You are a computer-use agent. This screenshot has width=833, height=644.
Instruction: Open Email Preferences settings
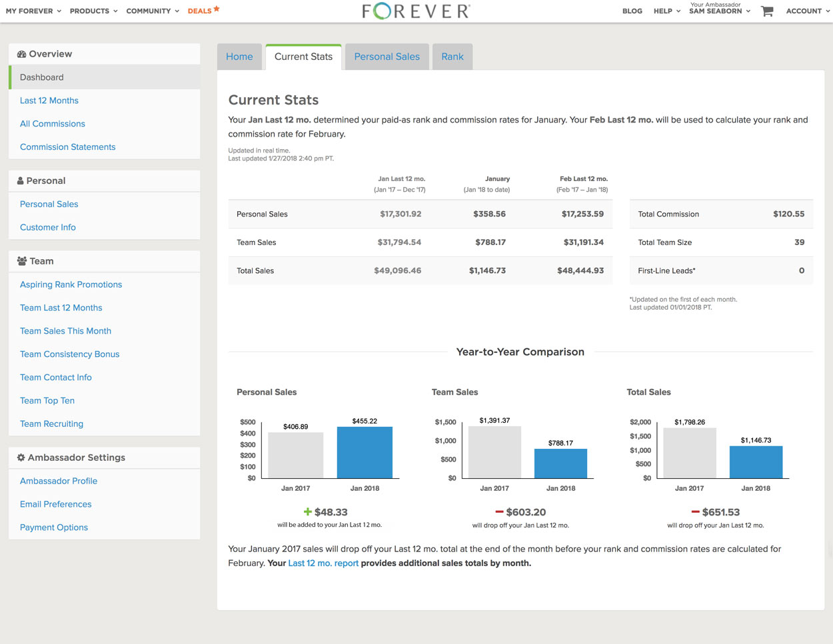click(x=56, y=504)
